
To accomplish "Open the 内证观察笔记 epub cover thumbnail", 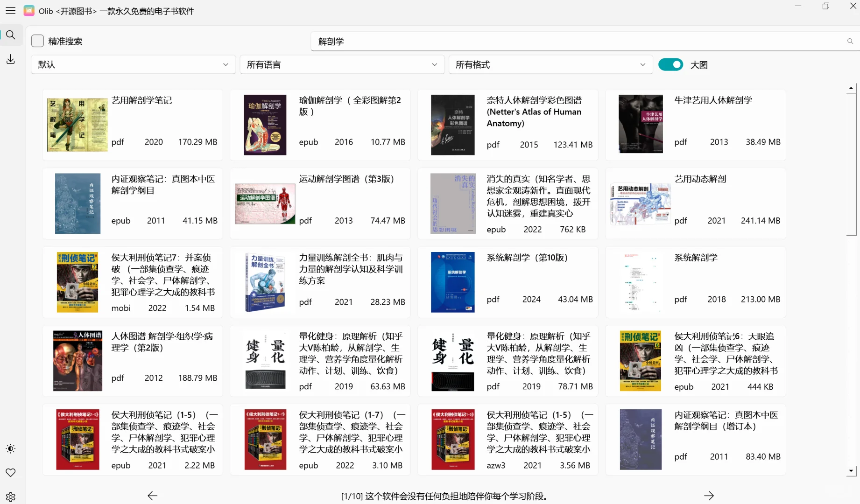I will point(78,203).
